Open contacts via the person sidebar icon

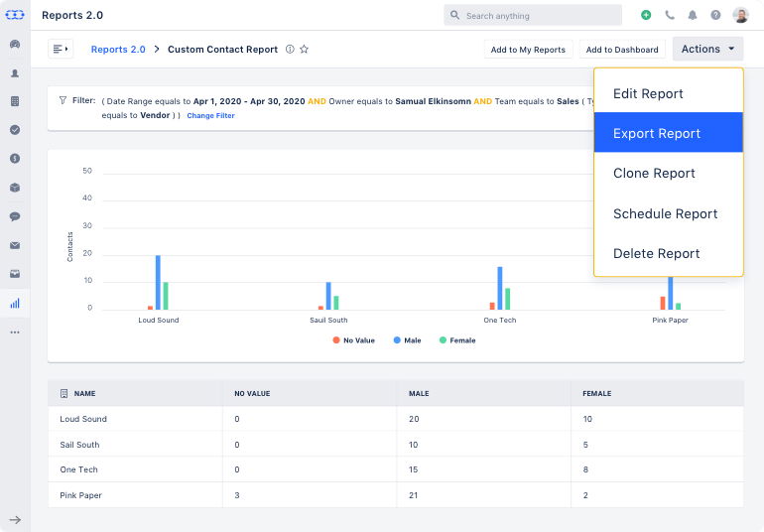15,73
